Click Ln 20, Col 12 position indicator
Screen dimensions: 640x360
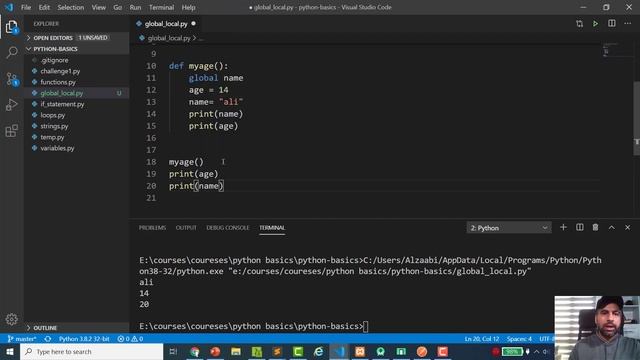point(482,339)
